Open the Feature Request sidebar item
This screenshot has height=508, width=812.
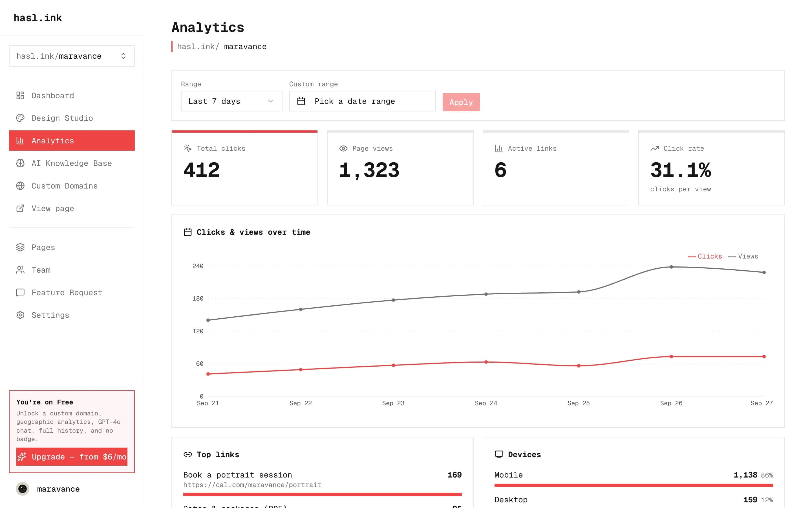[72, 292]
